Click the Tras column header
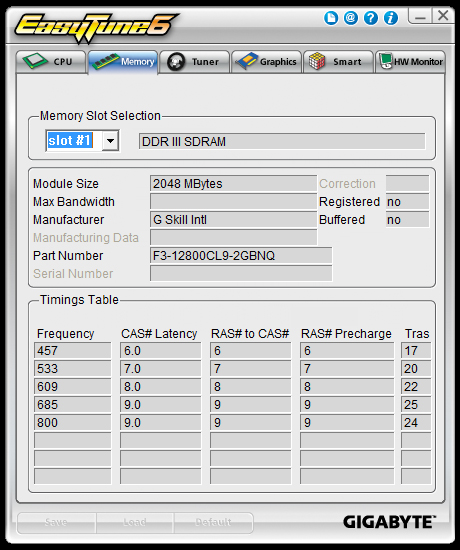Screen dimensions: 460x550 point(417,334)
